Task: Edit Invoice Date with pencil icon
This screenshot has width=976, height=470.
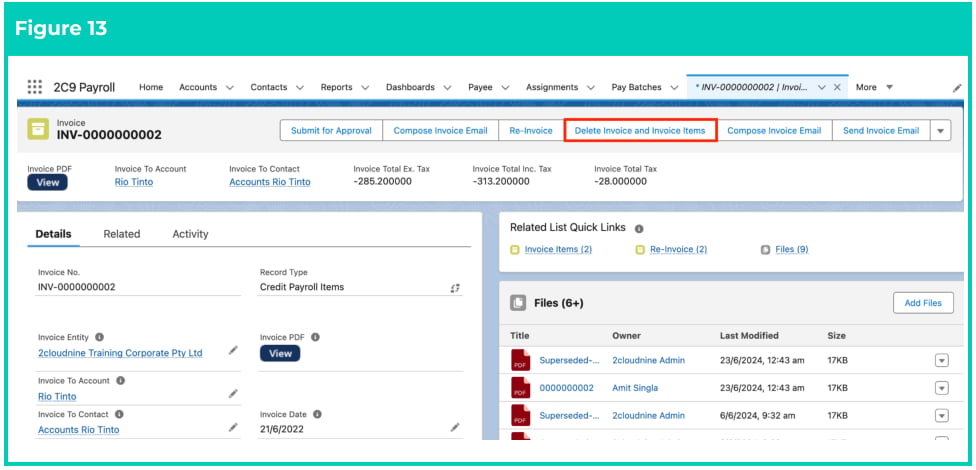Action: tap(455, 427)
